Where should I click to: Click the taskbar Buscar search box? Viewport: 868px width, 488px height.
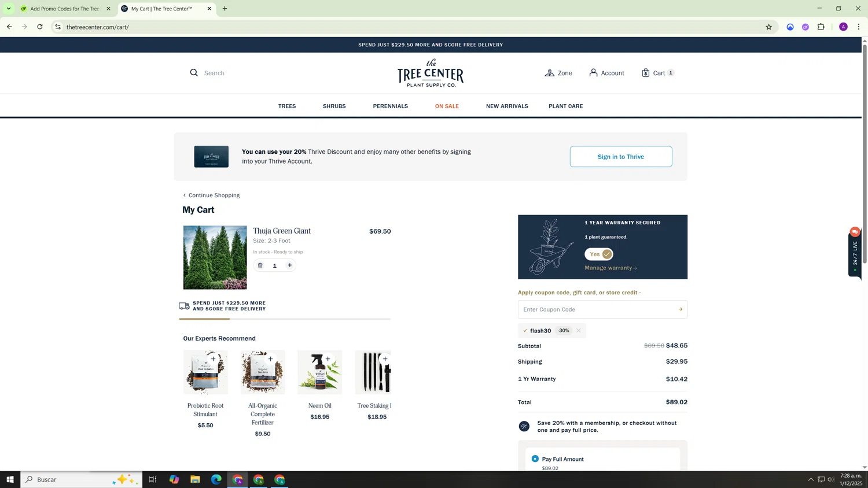click(x=82, y=479)
